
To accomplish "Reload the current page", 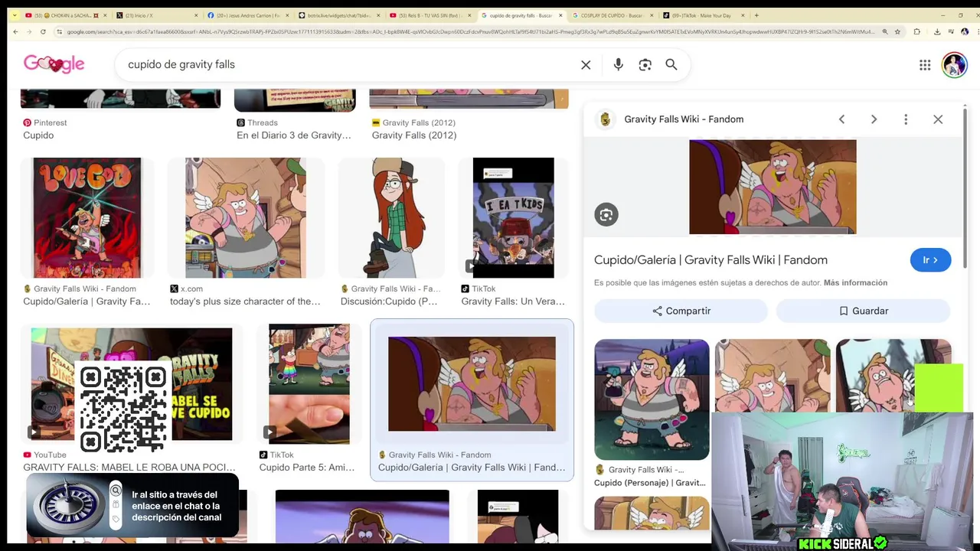I will (x=43, y=31).
